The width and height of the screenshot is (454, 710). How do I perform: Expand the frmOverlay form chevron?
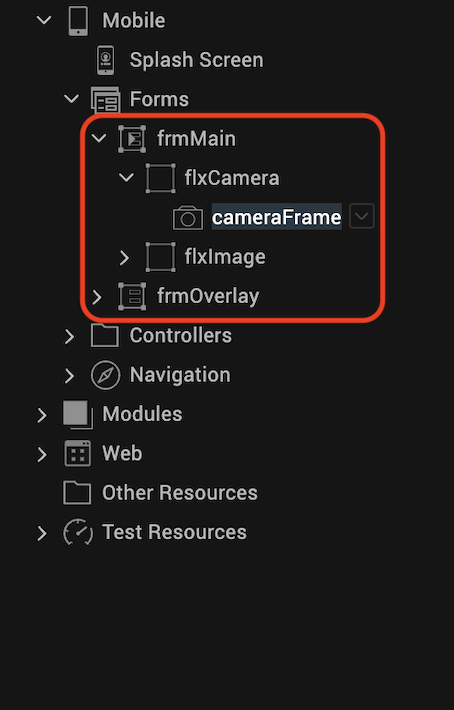(x=96, y=297)
